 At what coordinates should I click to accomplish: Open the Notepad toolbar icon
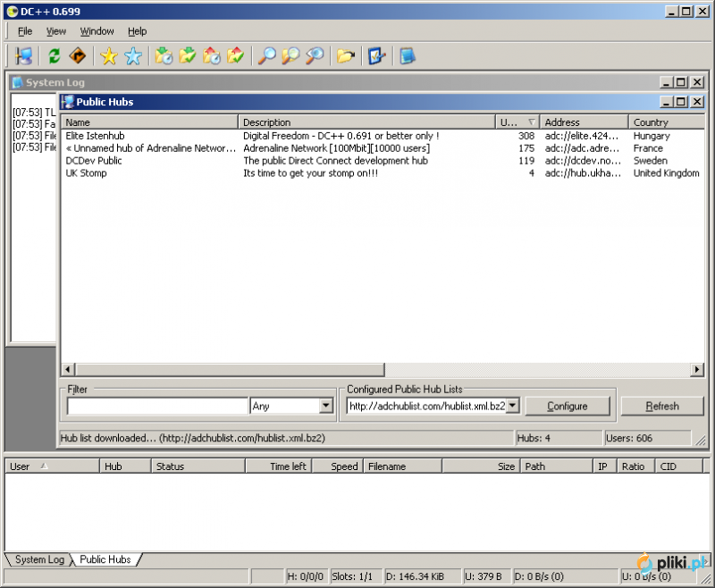click(x=408, y=56)
